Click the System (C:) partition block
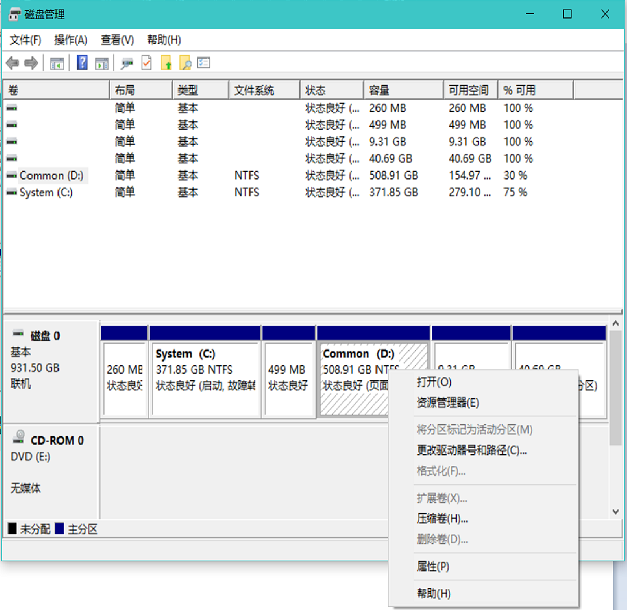This screenshot has height=610, width=627. (205, 372)
